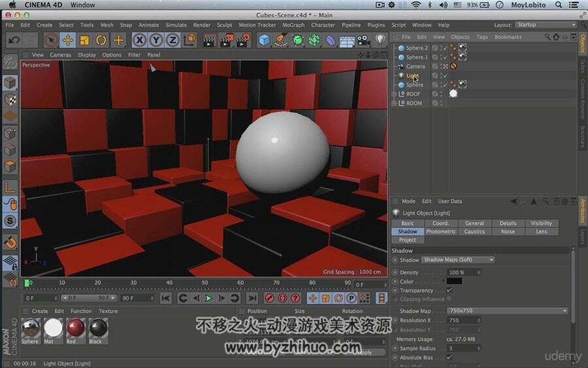The height and width of the screenshot is (368, 588).
Task: Expand the ROOF object group
Action: [x=394, y=93]
